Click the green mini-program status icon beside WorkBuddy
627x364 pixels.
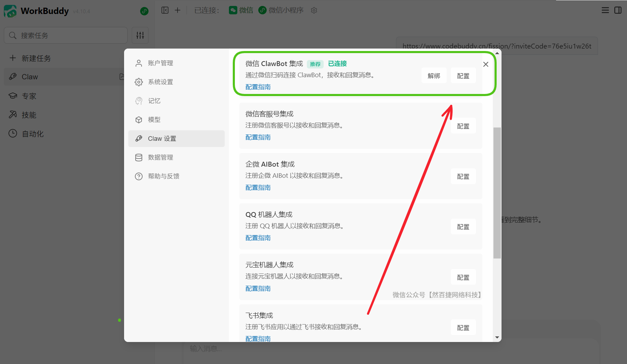[x=144, y=11]
